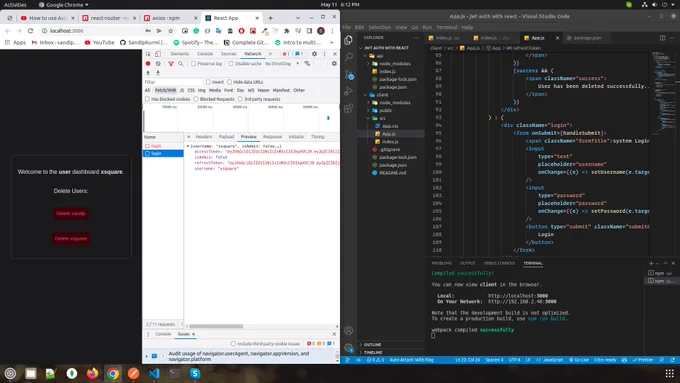Toggle the Disable cache checkbox
Image resolution: width=680 pixels, height=383 pixels.
(231, 64)
